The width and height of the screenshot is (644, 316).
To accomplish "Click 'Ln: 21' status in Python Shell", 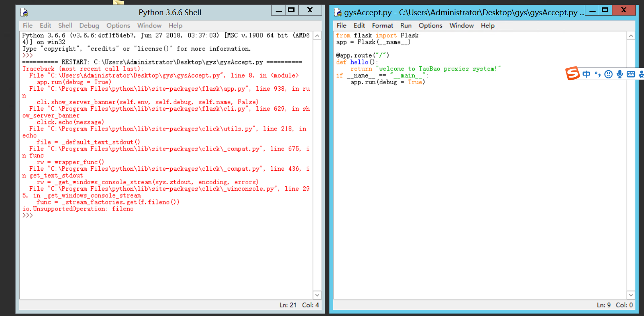I will pos(288,305).
